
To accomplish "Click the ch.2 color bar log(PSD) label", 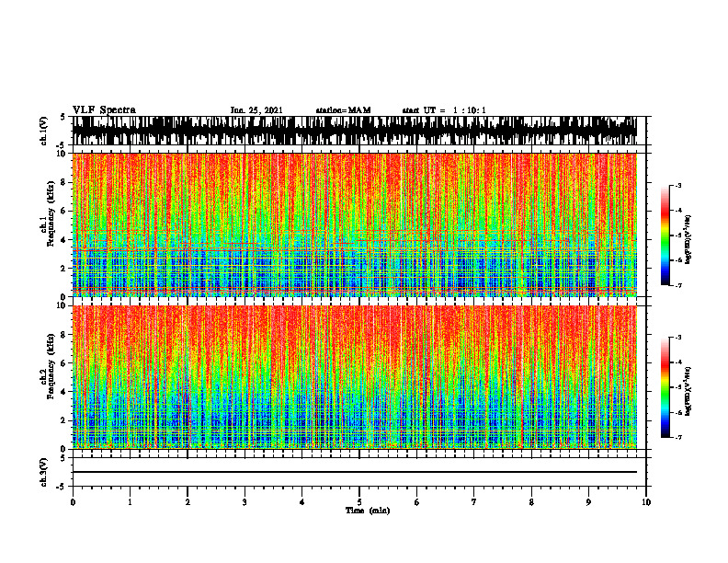I will click(688, 392).
